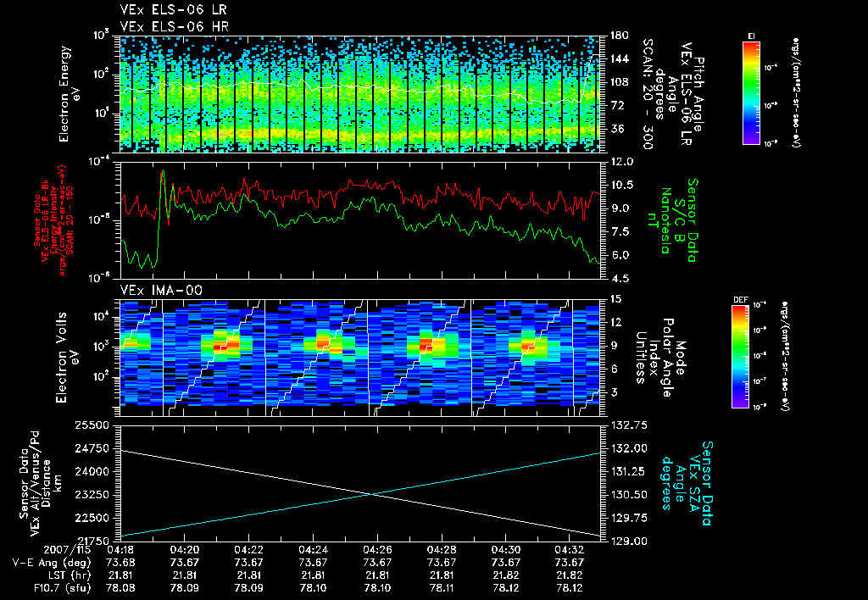Click the 4.5 nanotesla tick label
Image resolution: width=868 pixels, height=600 pixels.
click(x=618, y=279)
